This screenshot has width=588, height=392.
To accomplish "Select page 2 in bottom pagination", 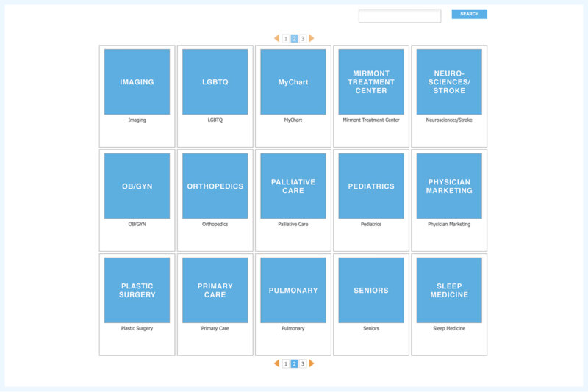I will (x=295, y=363).
